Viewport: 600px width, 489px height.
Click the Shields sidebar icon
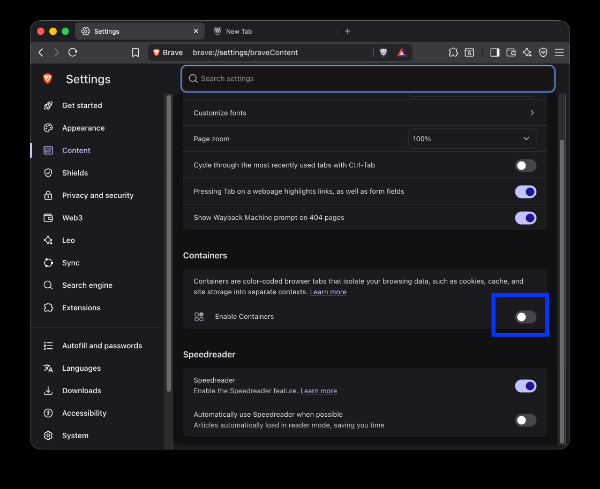[x=48, y=173]
